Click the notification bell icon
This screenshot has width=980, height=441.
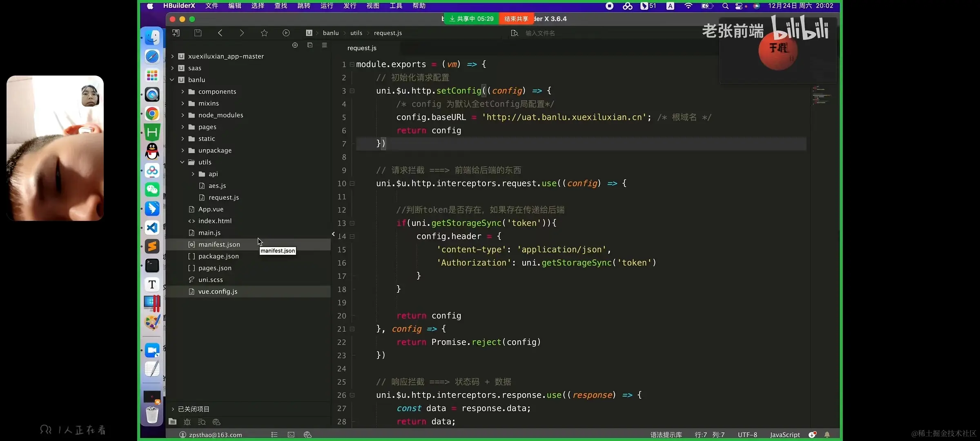(x=827, y=435)
